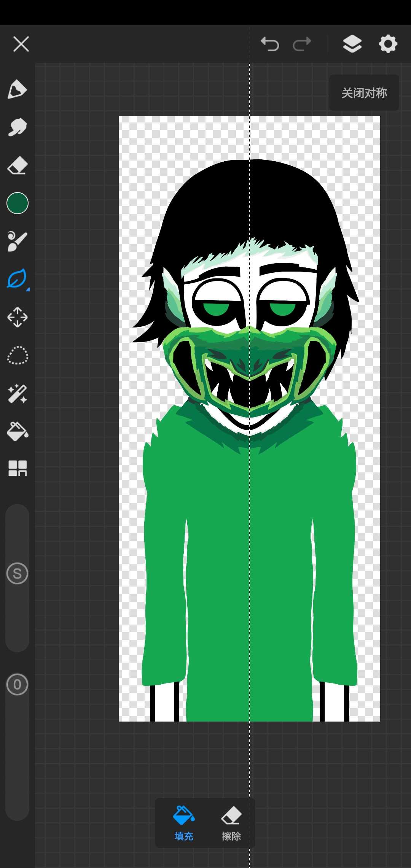Image resolution: width=411 pixels, height=868 pixels.
Task: Redo the undone action
Action: click(x=302, y=44)
